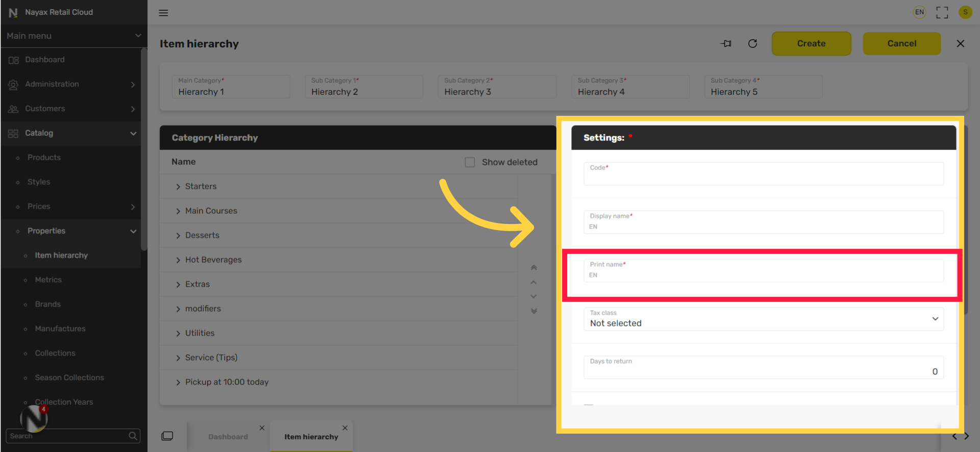
Task: Refresh the Item hierarchy page
Action: click(752, 43)
